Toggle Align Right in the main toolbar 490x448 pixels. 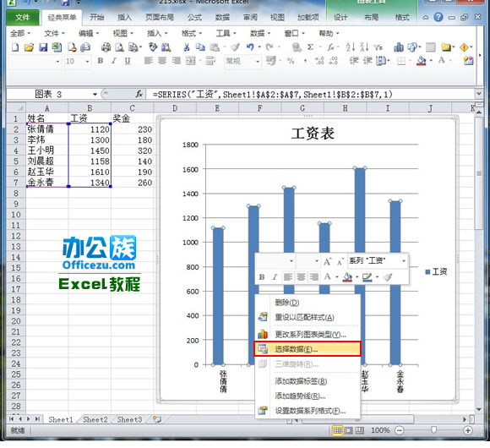pos(177,61)
